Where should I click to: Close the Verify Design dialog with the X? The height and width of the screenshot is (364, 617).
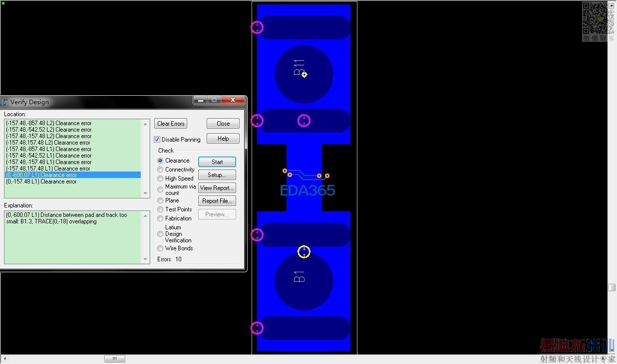232,101
